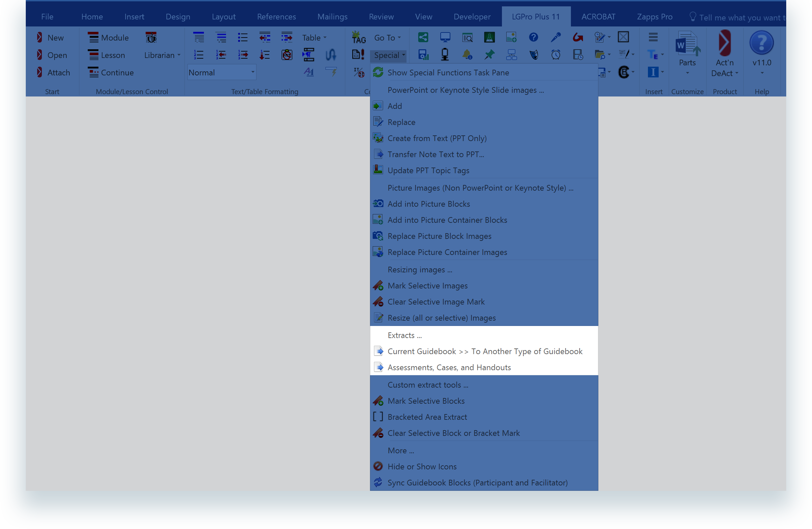Click the green pushpin icon
This screenshot has width=812, height=529.
[489, 55]
